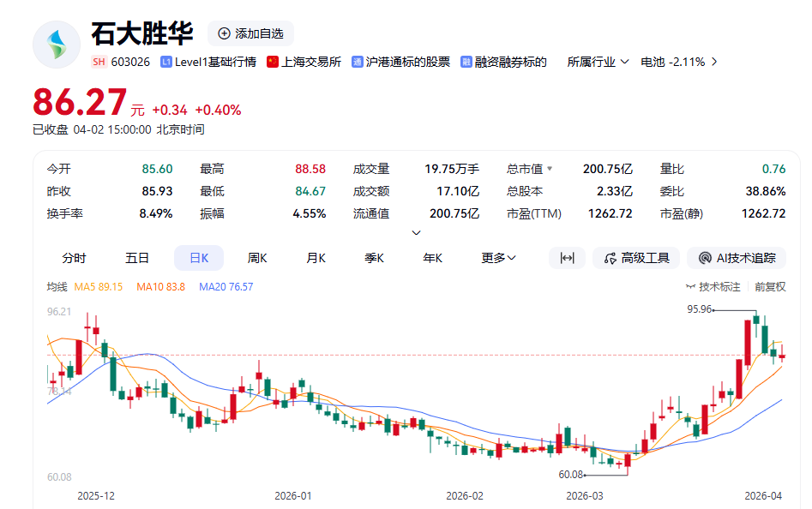
Task: Click the 融资融券标的 tag
Action: [503, 62]
